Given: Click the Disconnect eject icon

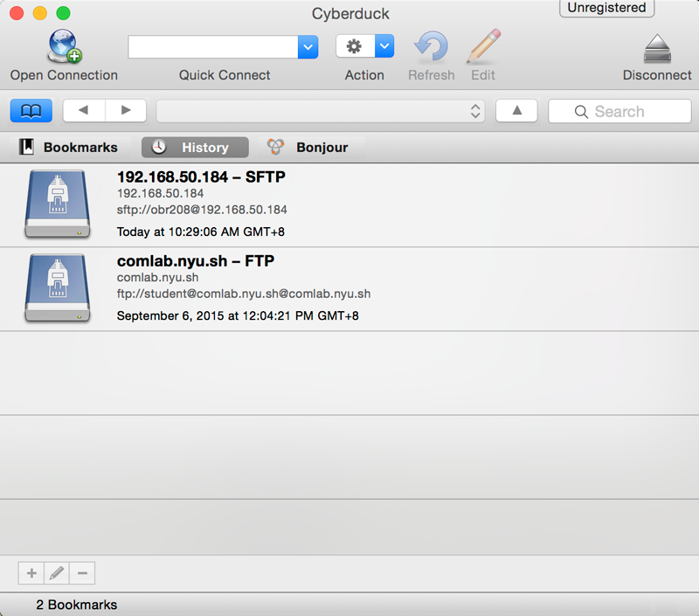Looking at the screenshot, I should coord(657,48).
